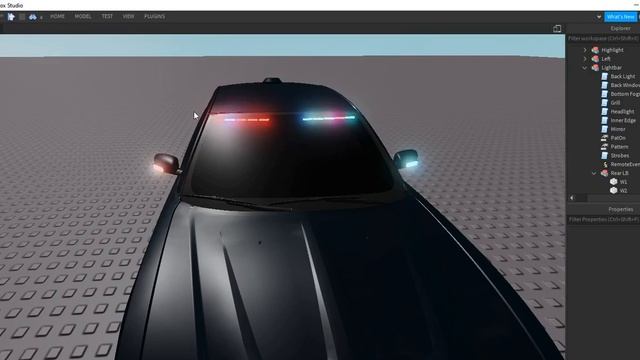Image resolution: width=640 pixels, height=360 pixels.
Task: Select the "Strobes" row text
Action: coord(620,156)
